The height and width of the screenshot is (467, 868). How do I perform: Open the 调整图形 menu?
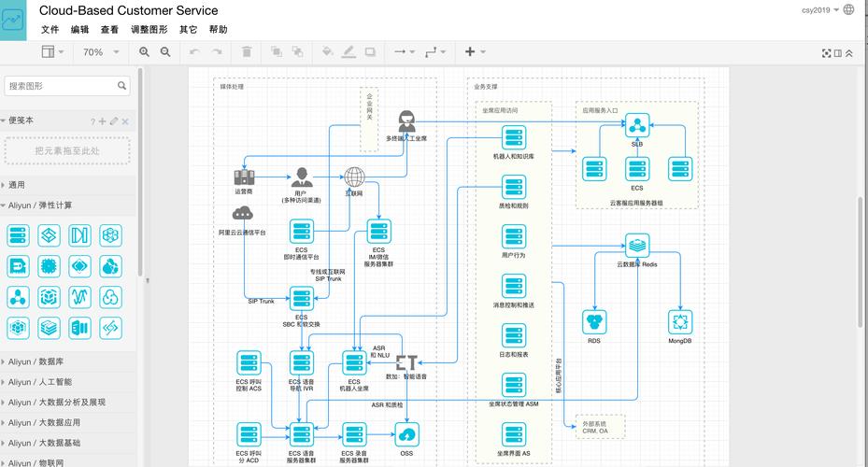point(149,29)
